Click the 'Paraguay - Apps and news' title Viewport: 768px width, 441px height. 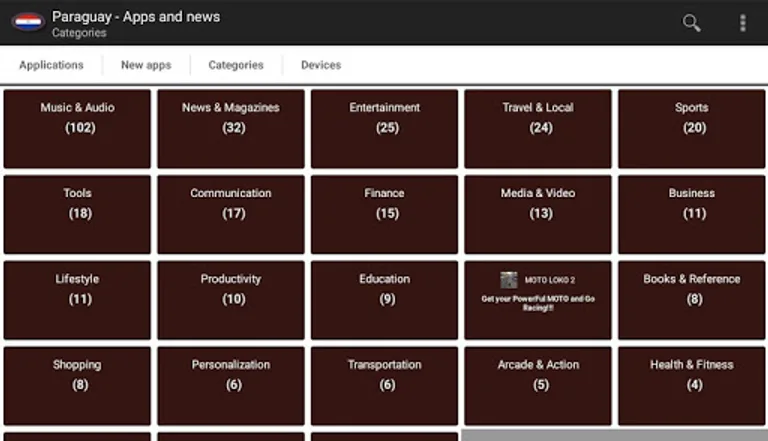click(x=136, y=17)
